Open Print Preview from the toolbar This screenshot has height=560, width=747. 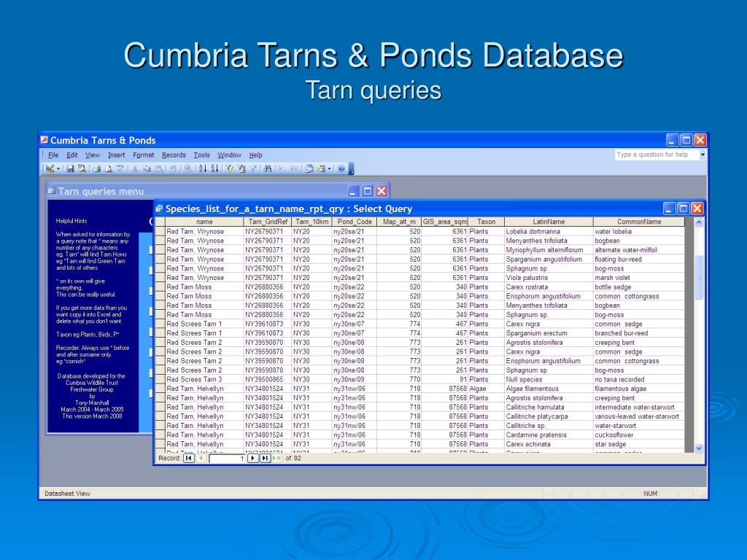(109, 168)
